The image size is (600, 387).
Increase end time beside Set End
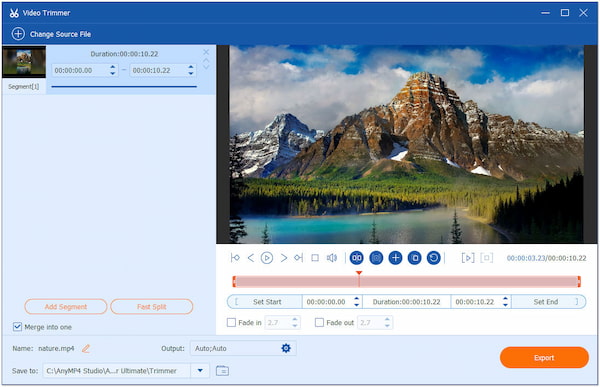pos(505,299)
